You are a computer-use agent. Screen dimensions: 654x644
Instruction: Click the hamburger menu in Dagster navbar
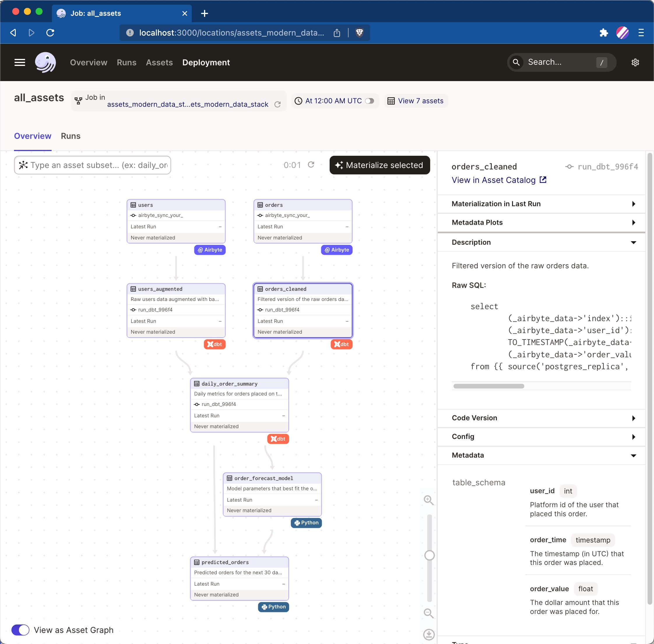click(x=20, y=62)
